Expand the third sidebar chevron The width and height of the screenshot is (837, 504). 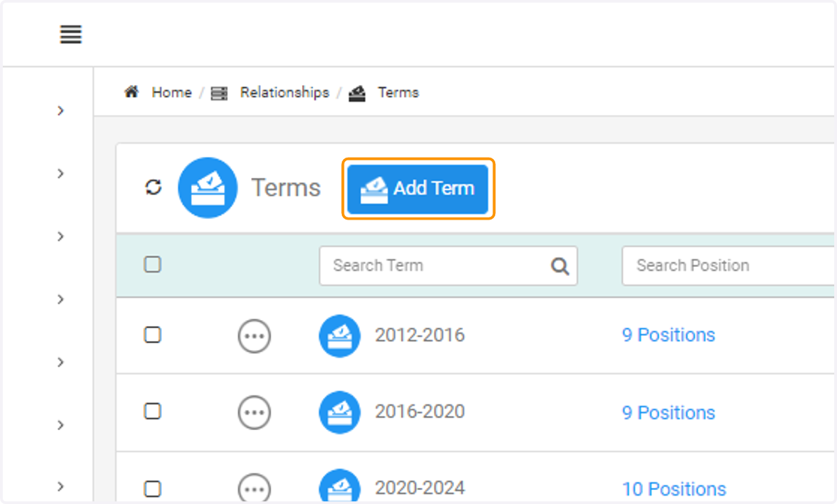(61, 236)
